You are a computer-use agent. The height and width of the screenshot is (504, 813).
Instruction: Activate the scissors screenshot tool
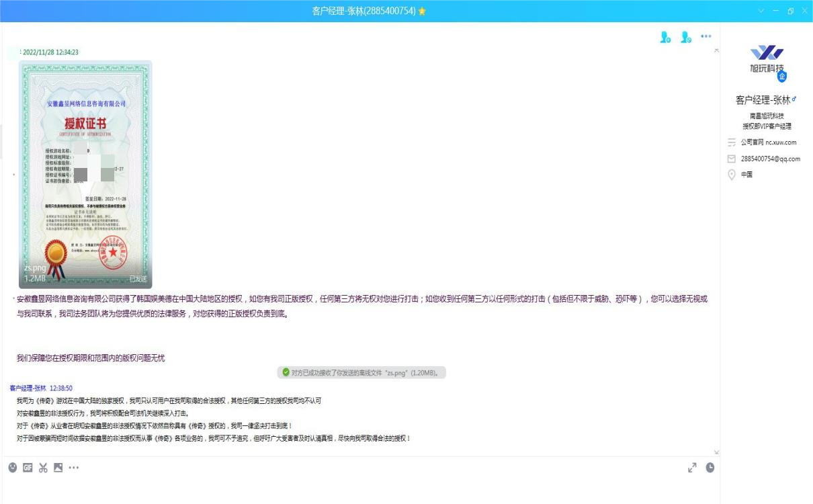43,467
